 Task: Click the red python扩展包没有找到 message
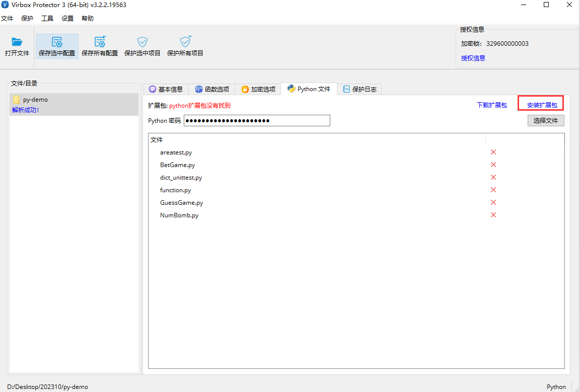[200, 105]
